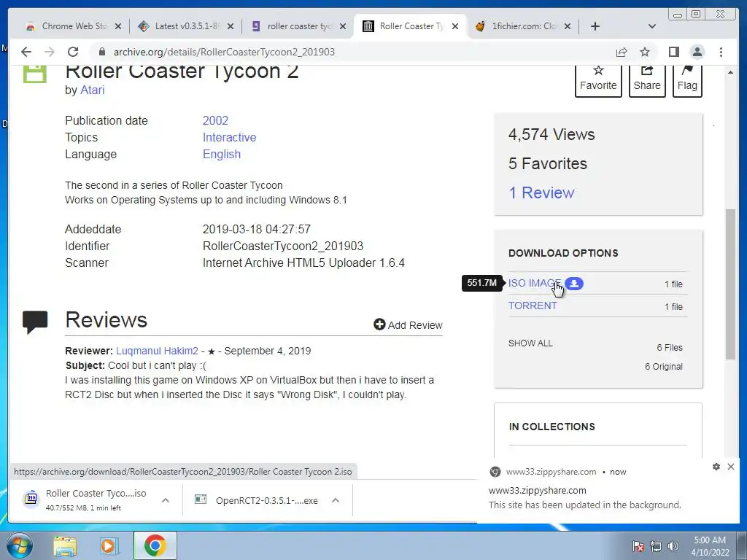Screen dimensions: 747x560
Task: Open Windows Explorer from the taskbar
Action: 65,545
